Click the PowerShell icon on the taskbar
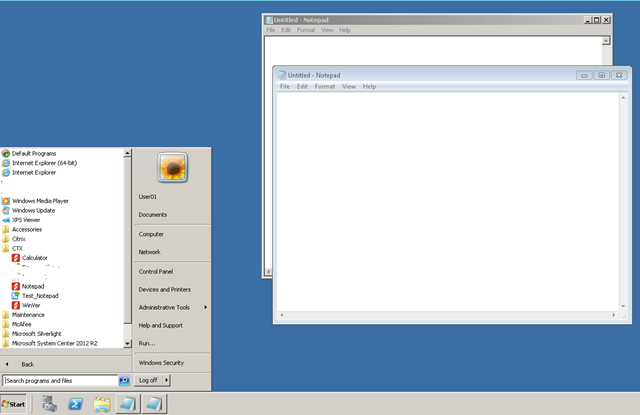The width and height of the screenshot is (640, 415). click(x=75, y=403)
